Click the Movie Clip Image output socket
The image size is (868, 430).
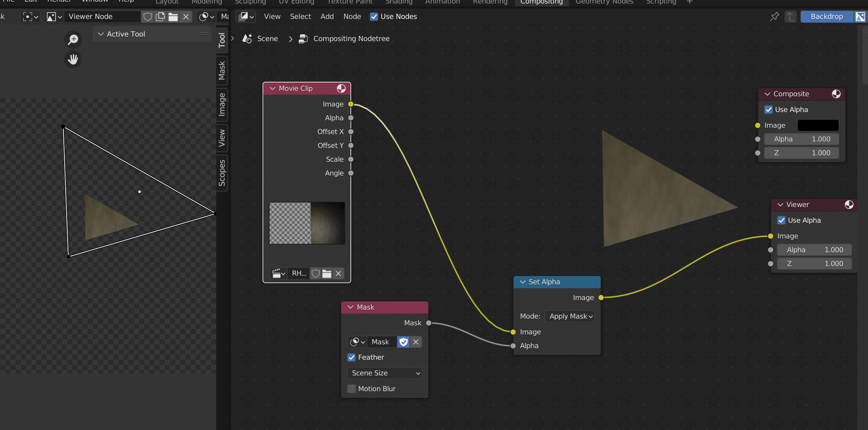(x=351, y=104)
